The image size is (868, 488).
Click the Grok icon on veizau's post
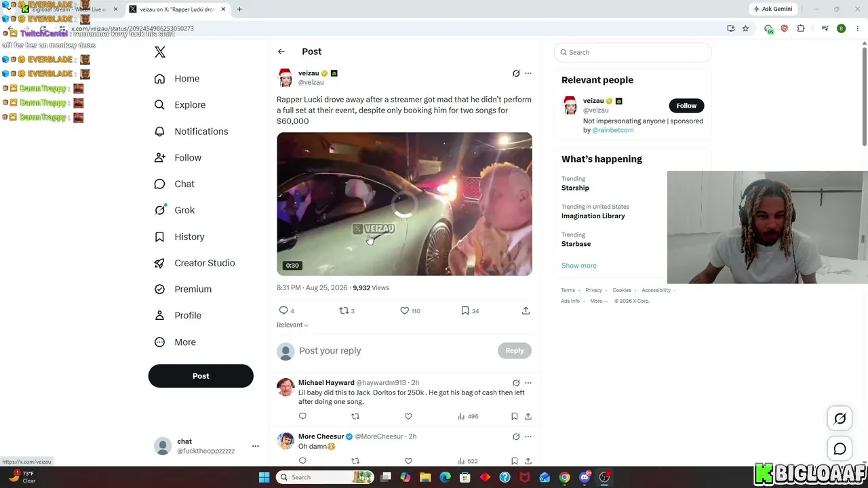coord(516,73)
